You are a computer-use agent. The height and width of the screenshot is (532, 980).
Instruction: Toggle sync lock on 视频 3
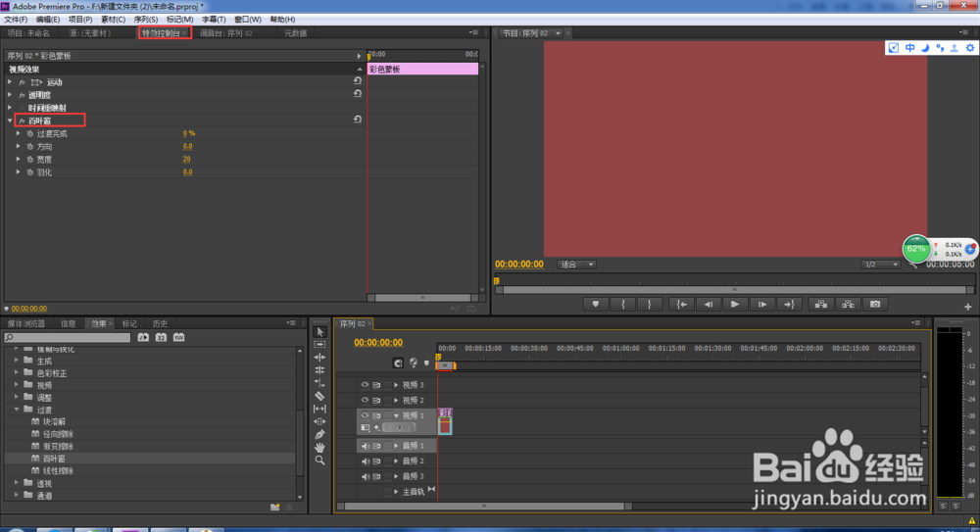coord(377,385)
